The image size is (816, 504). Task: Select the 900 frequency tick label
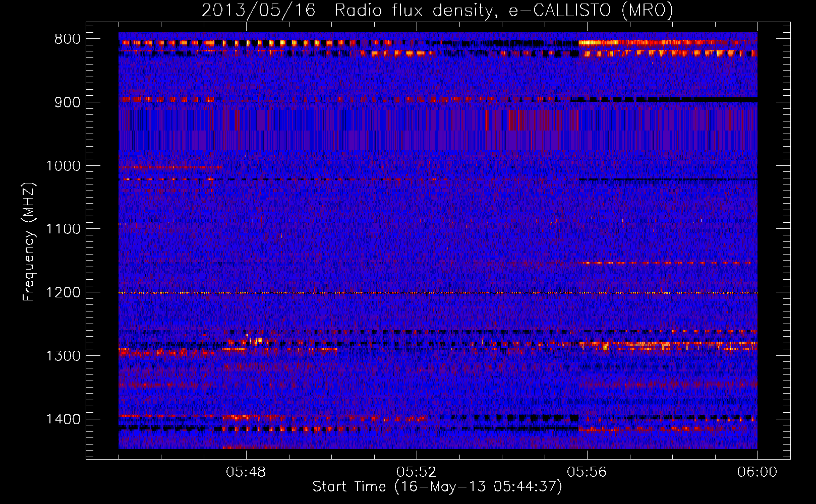68,102
